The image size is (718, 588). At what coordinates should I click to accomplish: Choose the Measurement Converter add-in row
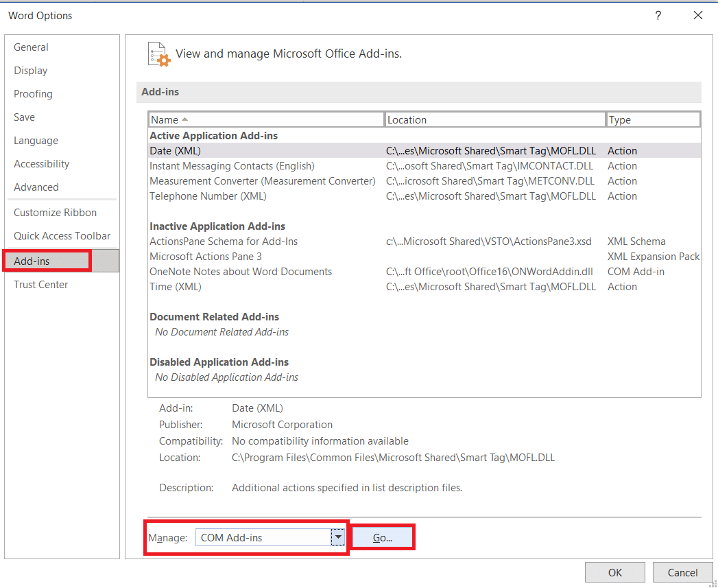coord(262,181)
